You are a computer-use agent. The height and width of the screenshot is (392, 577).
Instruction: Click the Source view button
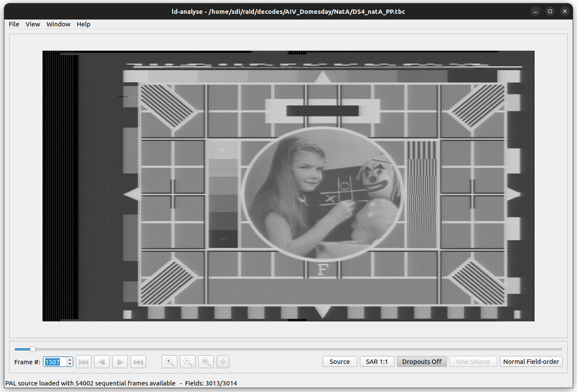coord(339,362)
